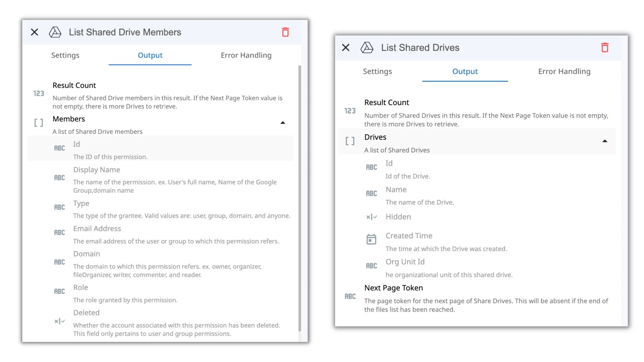The image size is (644, 362).
Task: Select Output tab in List Shared Drives panel
Action: [x=465, y=71]
